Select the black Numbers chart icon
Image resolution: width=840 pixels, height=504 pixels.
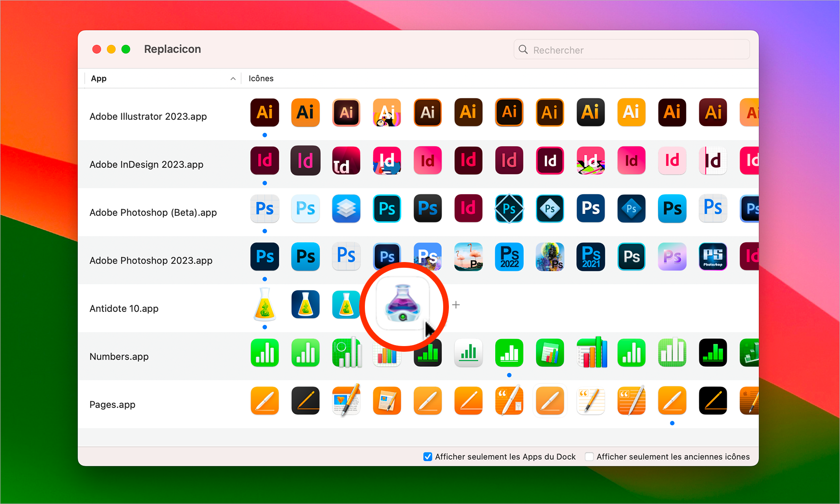tap(713, 353)
